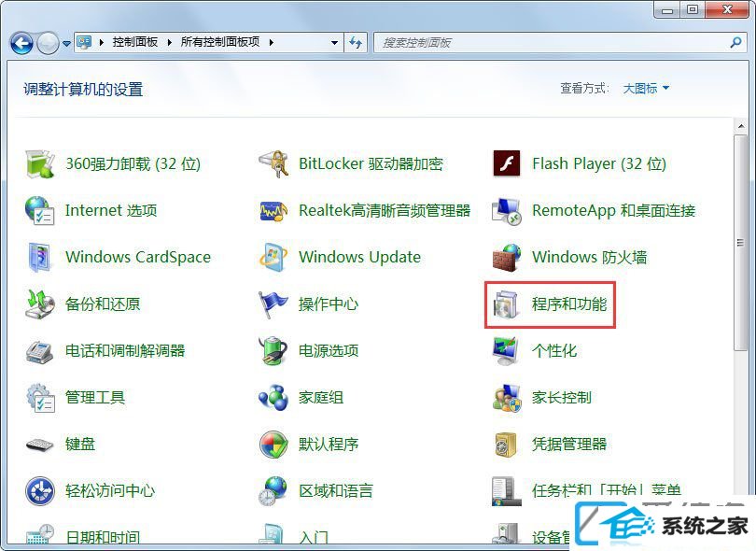Click the 备份和还原 icon
The height and width of the screenshot is (551, 756).
(x=40, y=304)
